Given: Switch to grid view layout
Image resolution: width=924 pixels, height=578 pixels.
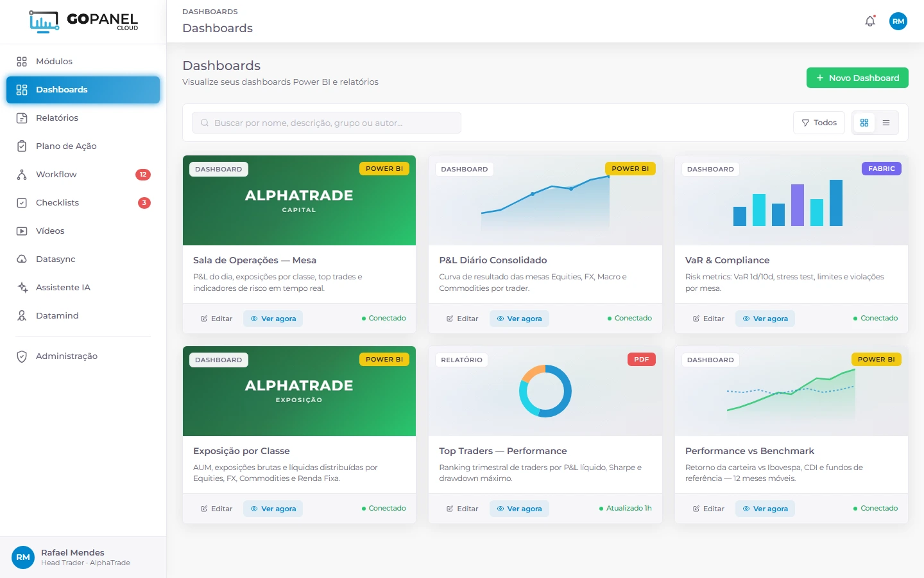Looking at the screenshot, I should click(864, 123).
